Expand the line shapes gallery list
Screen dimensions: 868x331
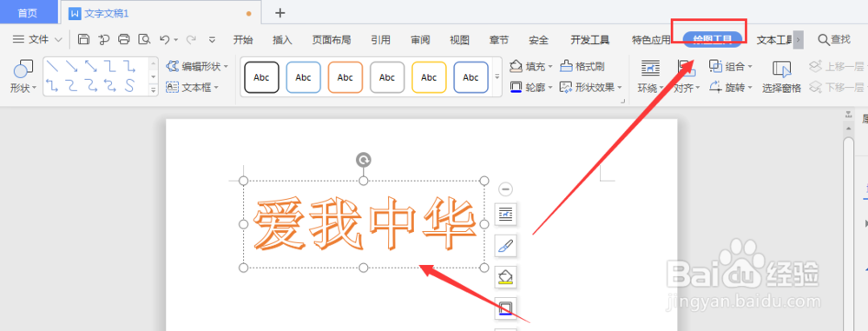coord(154,89)
